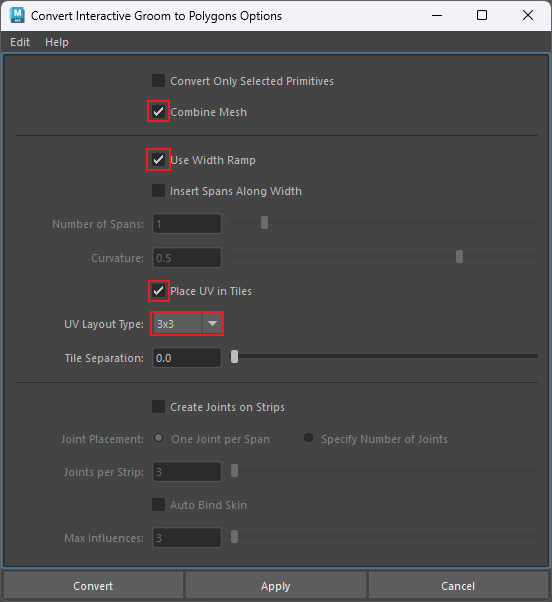This screenshot has width=552, height=602.
Task: Maximize the options window
Action: [x=482, y=15]
